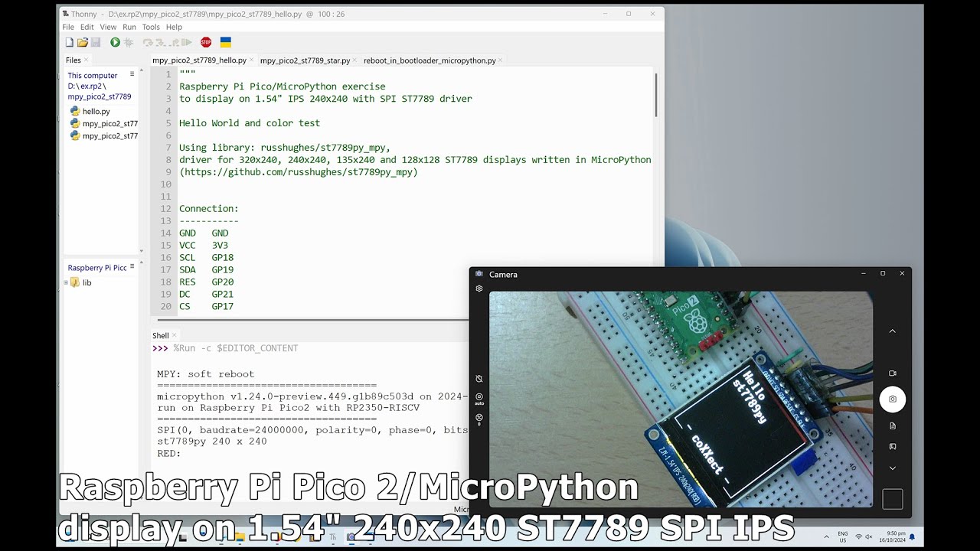Viewport: 980px width, 551px height.
Task: Click the Raspberry Pi Pico device header
Action: click(x=97, y=268)
